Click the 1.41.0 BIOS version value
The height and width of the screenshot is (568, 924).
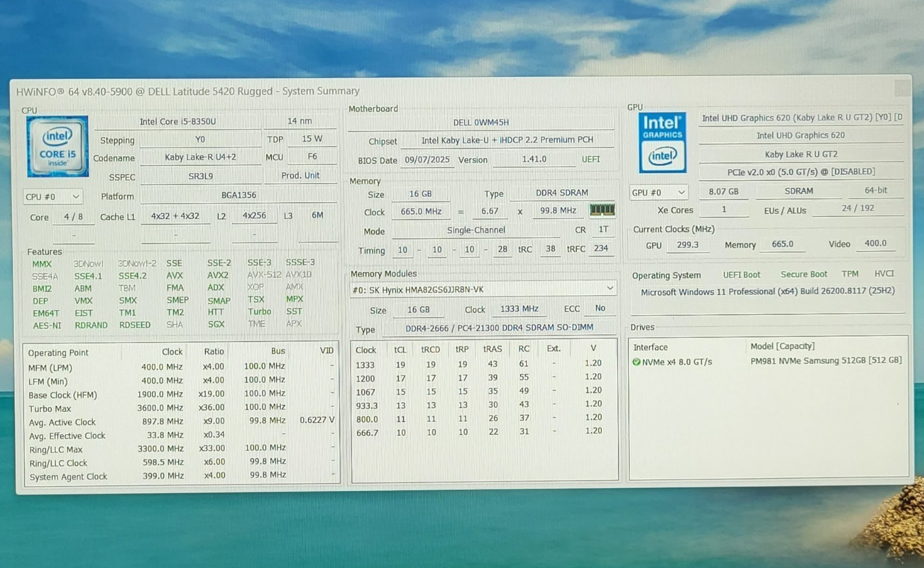point(534,159)
